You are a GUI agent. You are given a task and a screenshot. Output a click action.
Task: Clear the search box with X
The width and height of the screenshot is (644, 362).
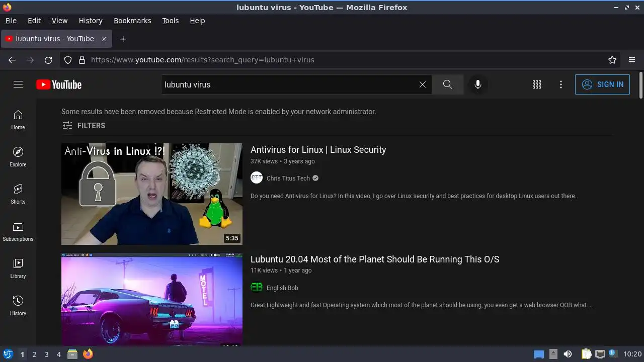[423, 84]
